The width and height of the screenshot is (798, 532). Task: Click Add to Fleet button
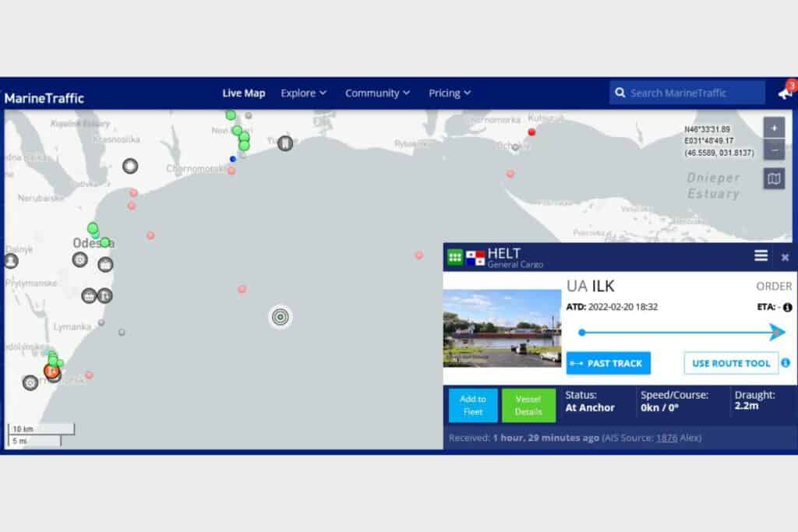point(473,405)
